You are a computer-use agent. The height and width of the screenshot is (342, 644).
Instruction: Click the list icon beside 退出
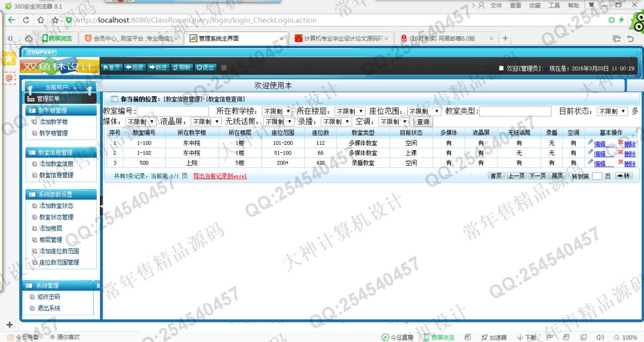(224, 68)
